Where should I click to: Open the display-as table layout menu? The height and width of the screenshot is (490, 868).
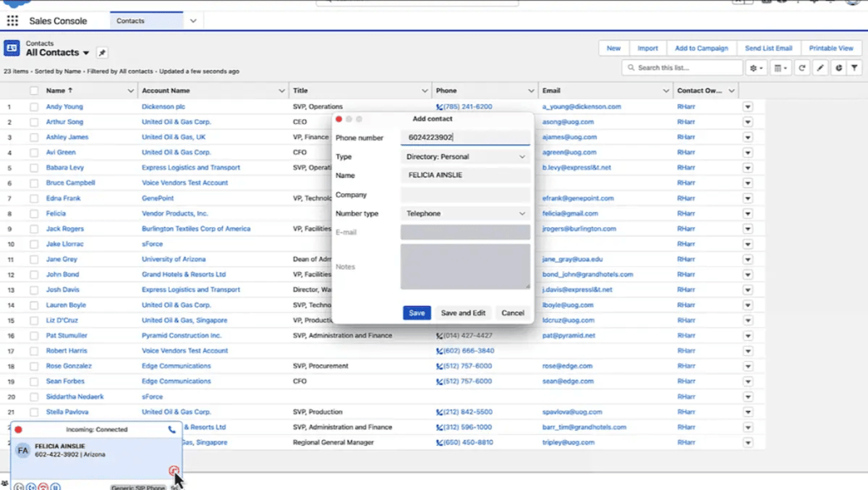click(x=780, y=68)
